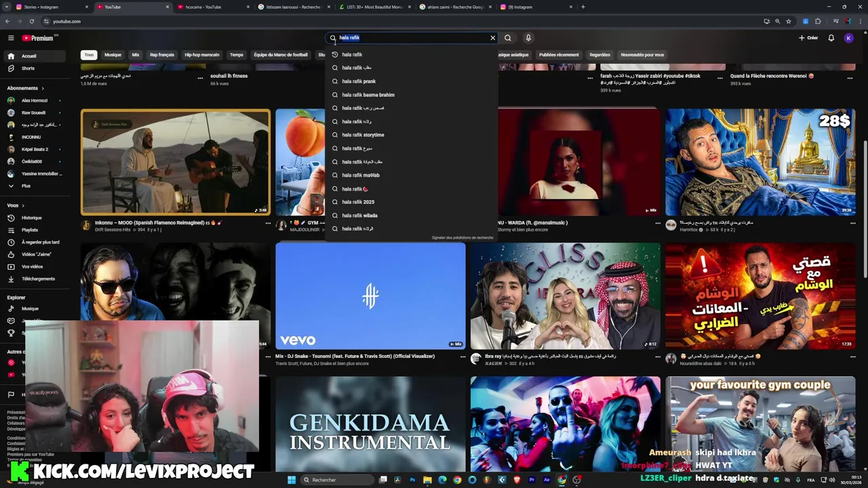The image size is (868, 488).
Task: Open the Inkonnu MOOD video thumbnail
Action: [x=176, y=162]
